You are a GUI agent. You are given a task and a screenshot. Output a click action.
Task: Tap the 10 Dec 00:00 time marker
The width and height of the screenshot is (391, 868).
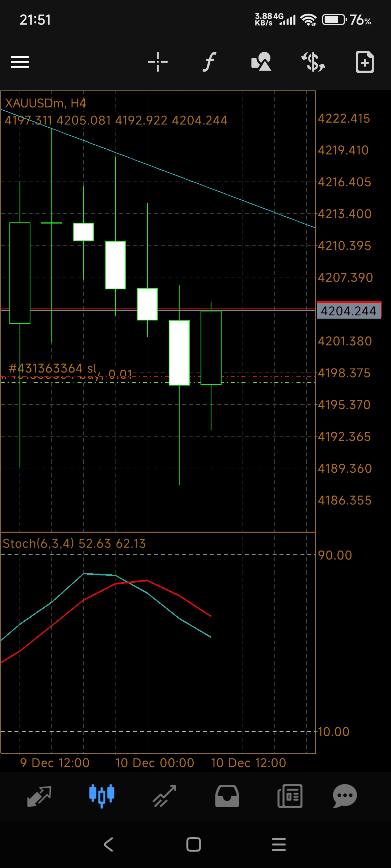point(155,763)
